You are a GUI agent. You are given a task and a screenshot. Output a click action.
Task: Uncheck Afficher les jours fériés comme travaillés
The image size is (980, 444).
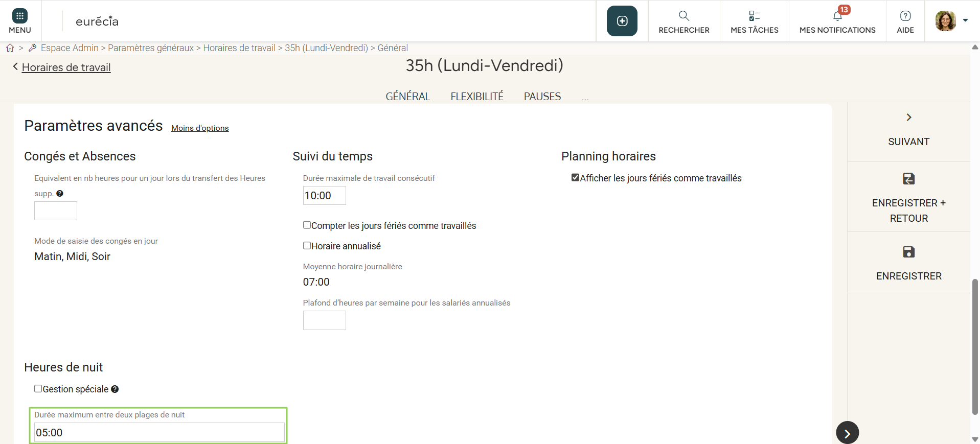click(576, 178)
